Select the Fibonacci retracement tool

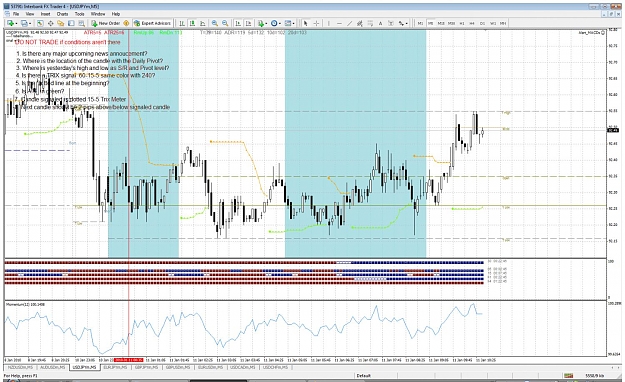370,23
